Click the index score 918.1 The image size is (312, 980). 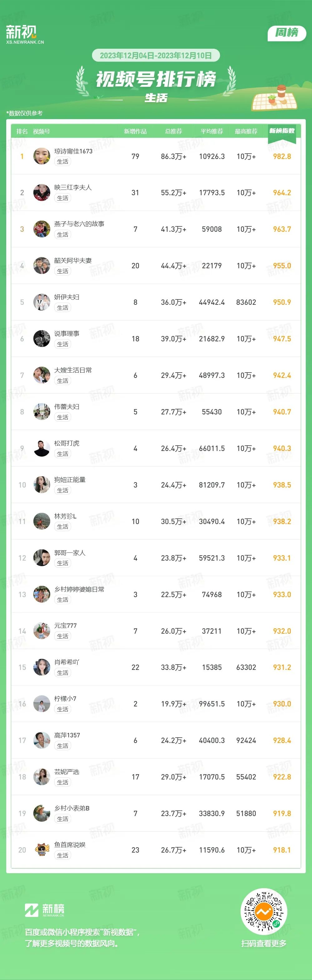[x=282, y=850]
